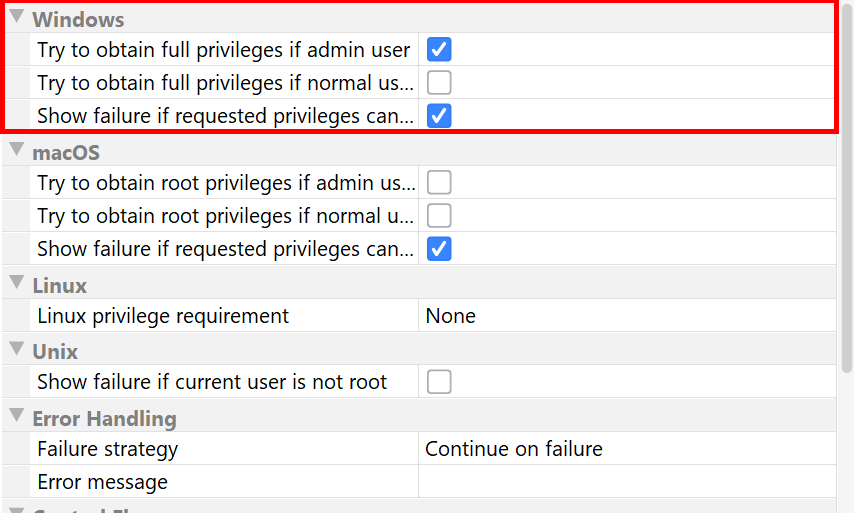Check macOS 'root privileges if normal user' checkbox
The image size is (854, 513).
point(439,215)
